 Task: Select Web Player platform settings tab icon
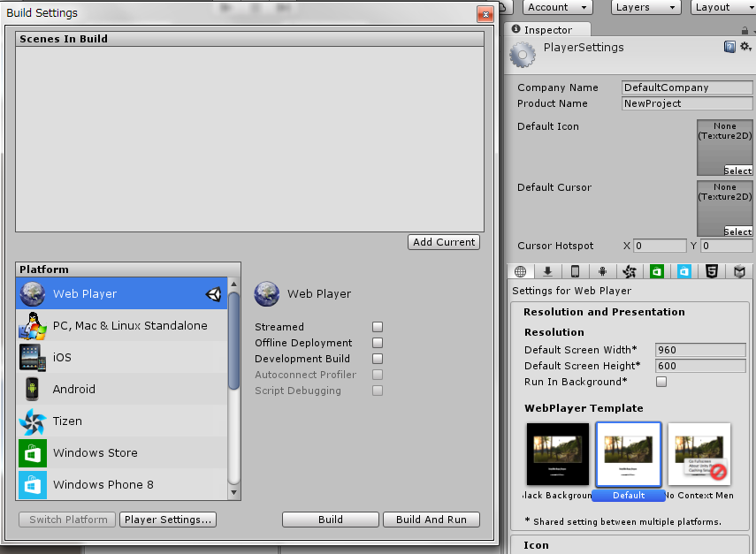(x=520, y=272)
